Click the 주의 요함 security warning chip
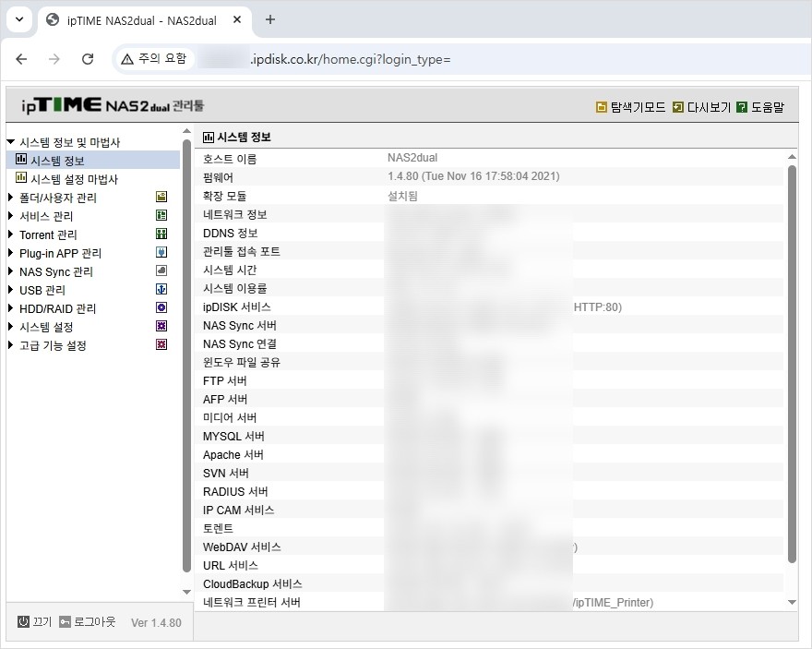 pyautogui.click(x=154, y=59)
